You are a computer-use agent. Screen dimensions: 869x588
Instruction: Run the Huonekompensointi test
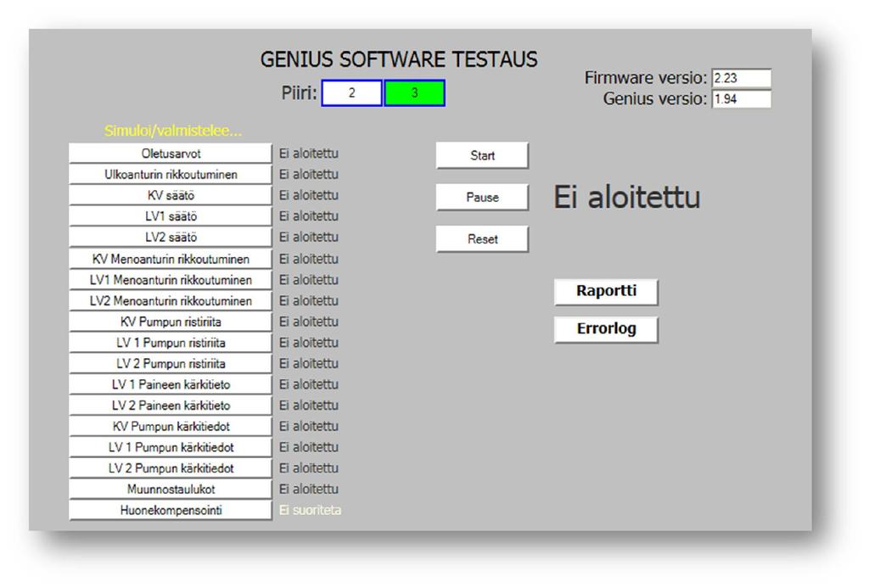(171, 511)
